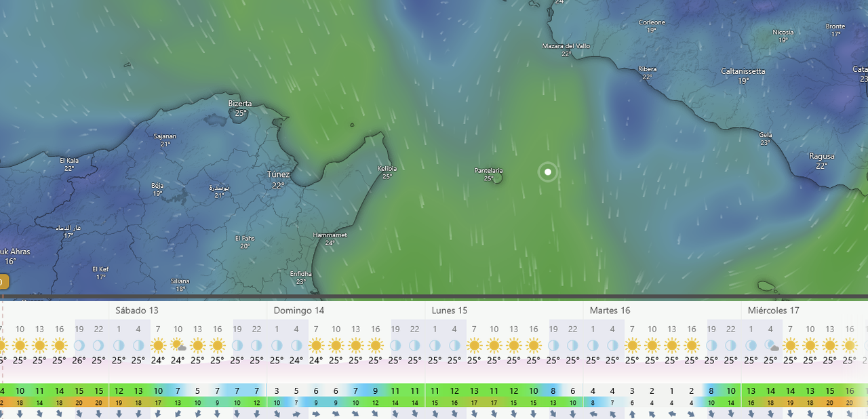Screen dimensions: 868x419
Task: Click sun icon at Martes 16, 7h
Action: [633, 345]
